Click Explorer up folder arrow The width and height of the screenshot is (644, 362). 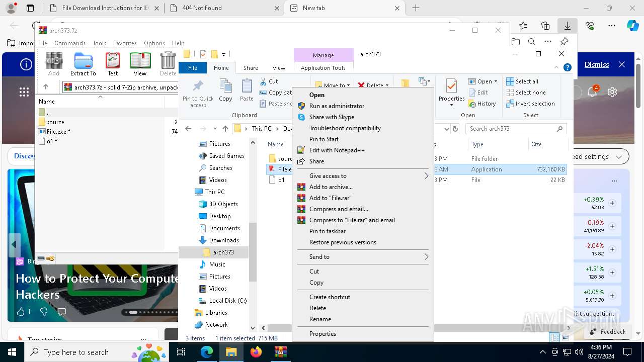(x=225, y=129)
